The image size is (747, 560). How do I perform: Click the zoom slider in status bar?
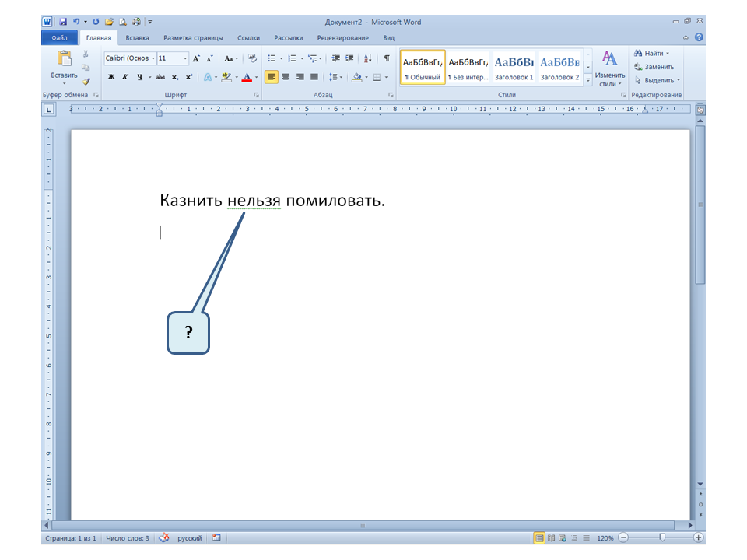(x=662, y=537)
